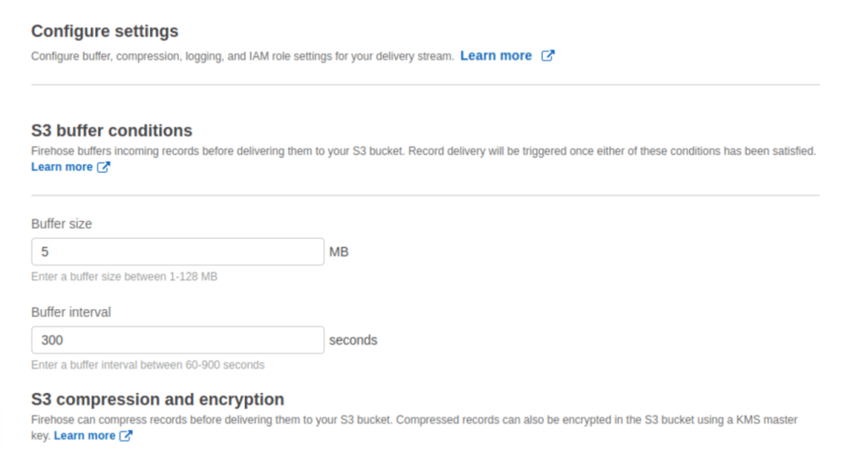Click the Buffer size label
This screenshot has height=459, width=868.
pyautogui.click(x=61, y=224)
